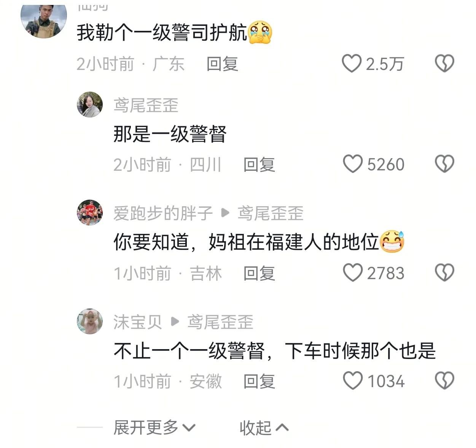
Task: Dislike the 妈祖在福建人的地位 reply
Action: click(444, 273)
